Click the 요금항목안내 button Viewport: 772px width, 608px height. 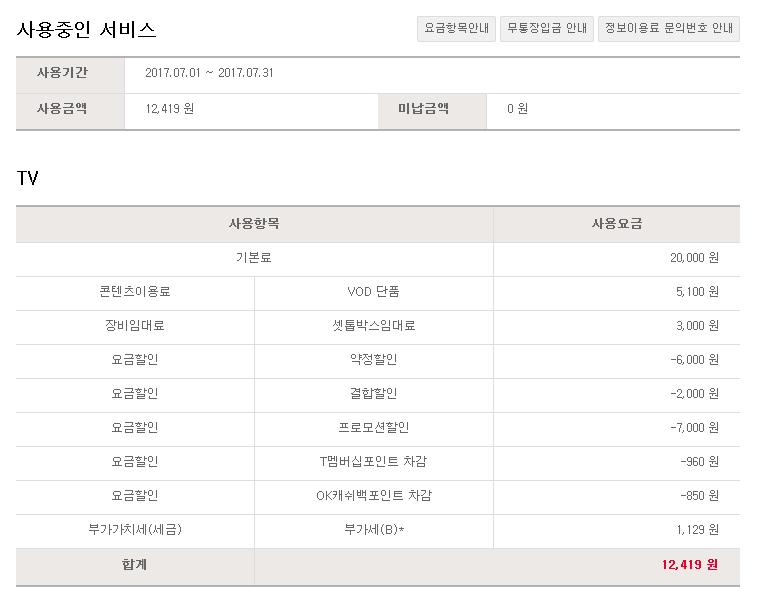coord(456,29)
